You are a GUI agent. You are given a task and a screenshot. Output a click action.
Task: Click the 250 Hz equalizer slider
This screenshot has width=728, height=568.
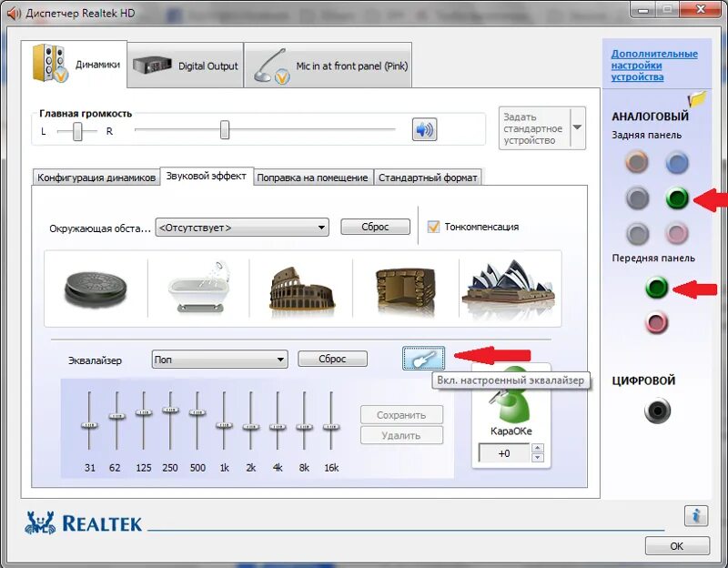tap(170, 410)
